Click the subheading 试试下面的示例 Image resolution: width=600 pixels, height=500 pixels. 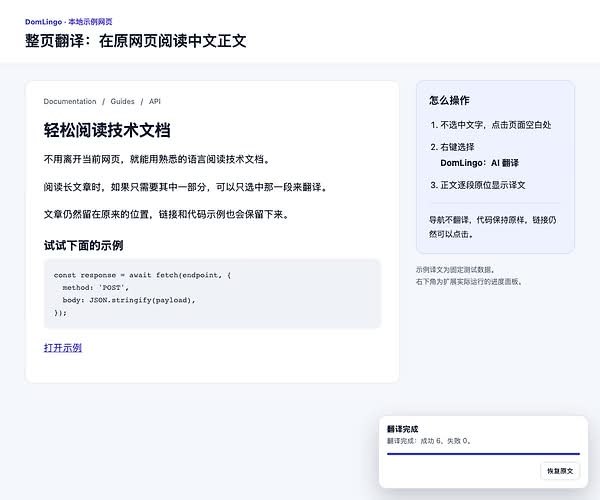83,245
